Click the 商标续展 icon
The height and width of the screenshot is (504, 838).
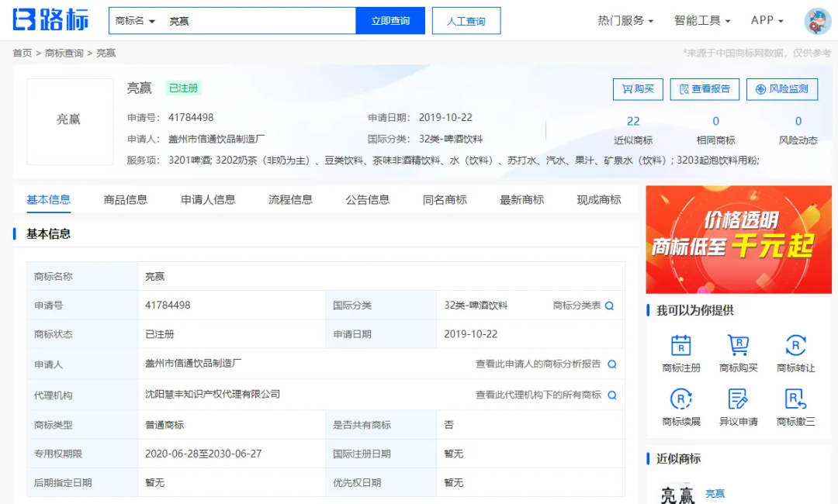tap(681, 399)
